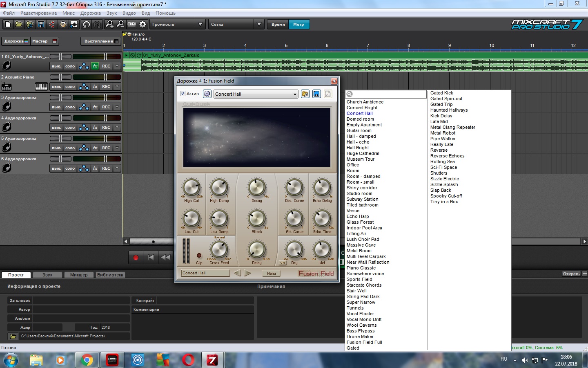The width and height of the screenshot is (588, 368).
Task: Open a project with the folder icon
Action: tap(19, 25)
